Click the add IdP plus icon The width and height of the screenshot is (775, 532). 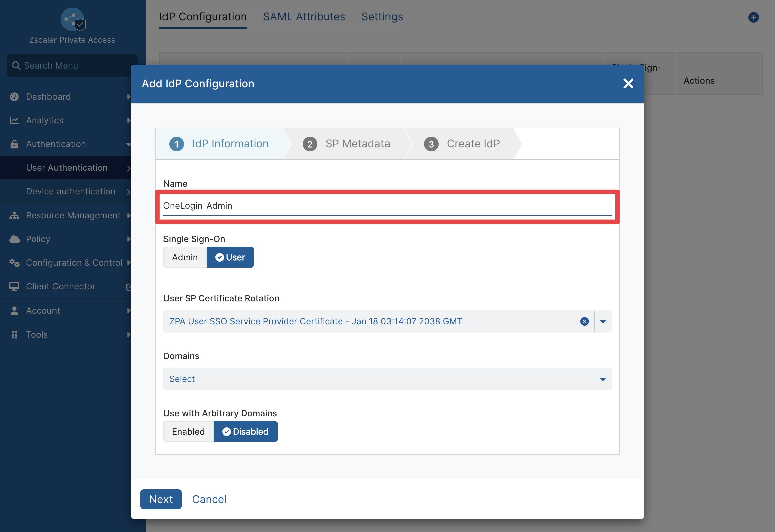[753, 17]
